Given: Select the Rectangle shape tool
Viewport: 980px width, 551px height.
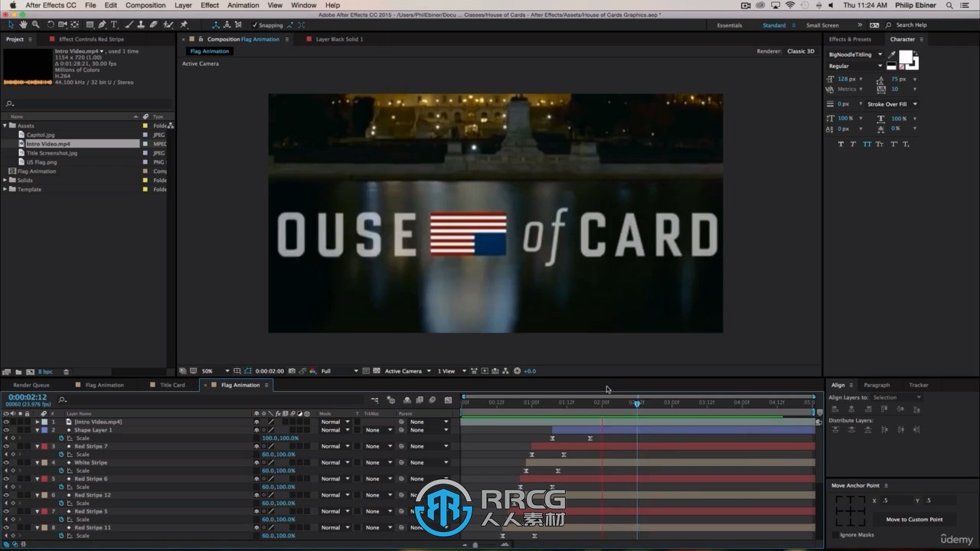Looking at the screenshot, I should coord(90,24).
